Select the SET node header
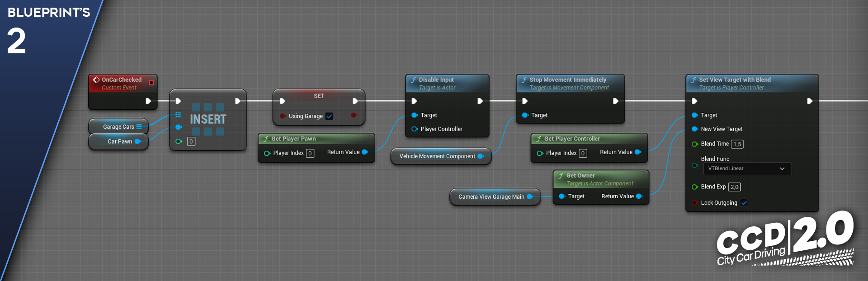This screenshot has height=281, width=868. [319, 96]
